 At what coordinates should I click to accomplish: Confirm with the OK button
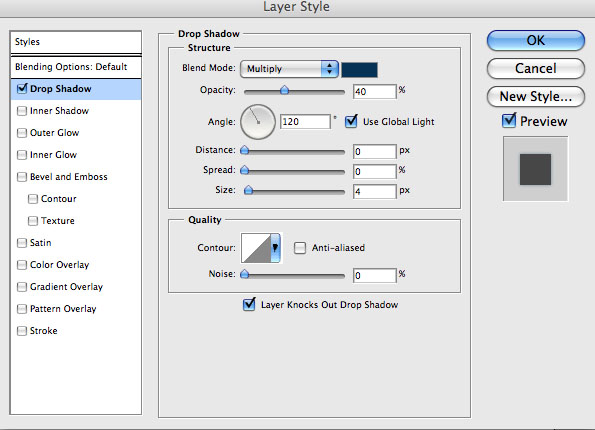click(535, 40)
